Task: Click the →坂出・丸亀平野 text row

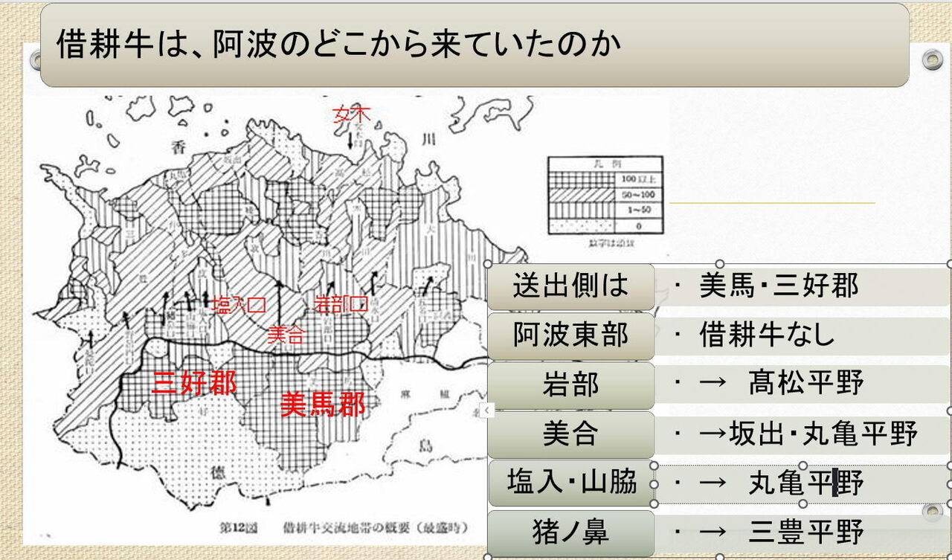Action: [x=803, y=434]
